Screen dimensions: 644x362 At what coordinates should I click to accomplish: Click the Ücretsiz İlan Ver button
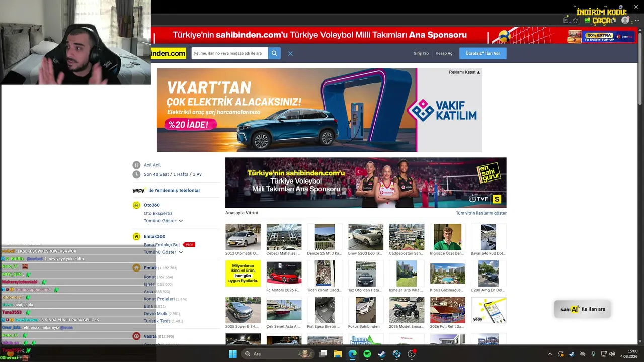click(483, 53)
